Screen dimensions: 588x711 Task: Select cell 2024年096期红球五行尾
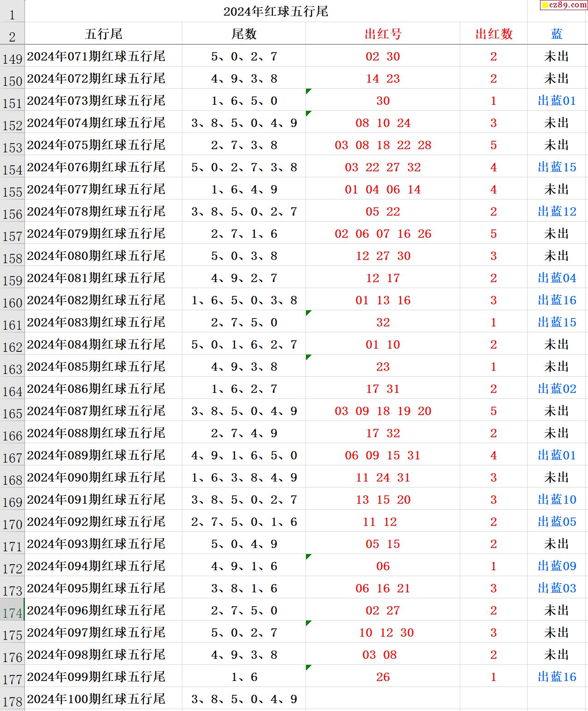103,610
